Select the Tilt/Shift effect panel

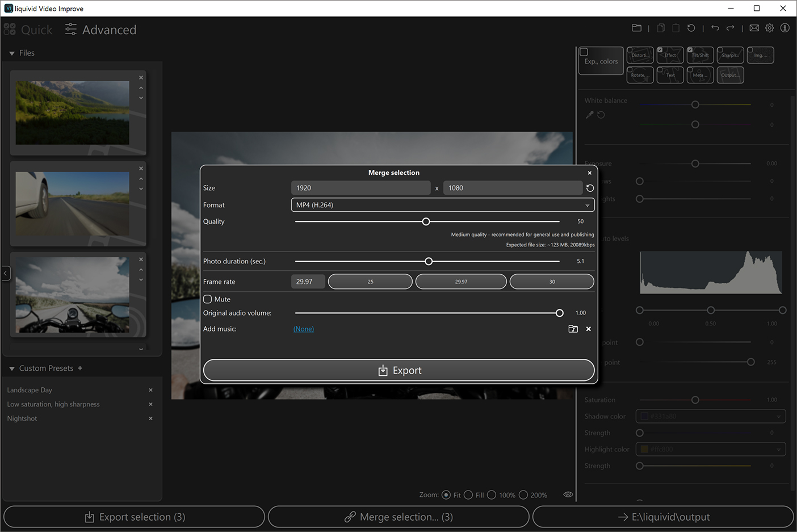[x=700, y=56]
